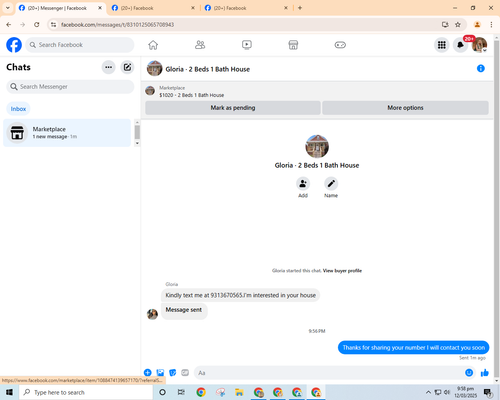Start a new message with compose icon
This screenshot has width=500, height=400.
(x=127, y=67)
